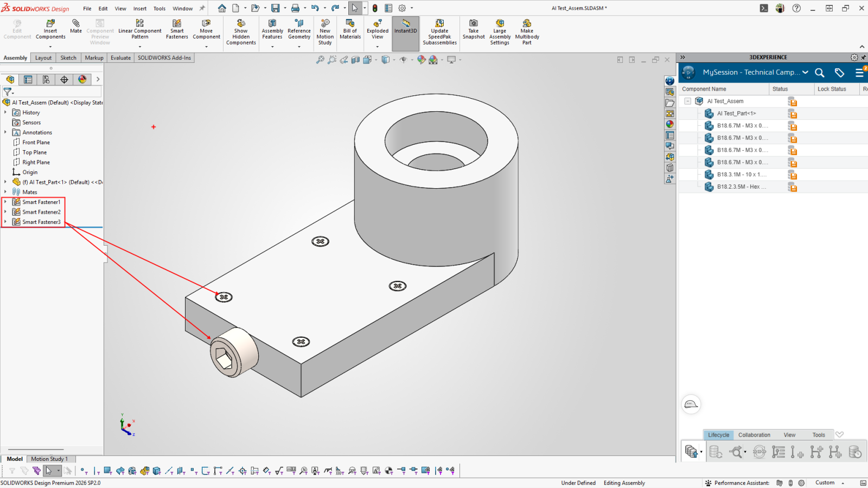Open the MySession dropdown chevron
868x488 pixels.
[x=805, y=73]
